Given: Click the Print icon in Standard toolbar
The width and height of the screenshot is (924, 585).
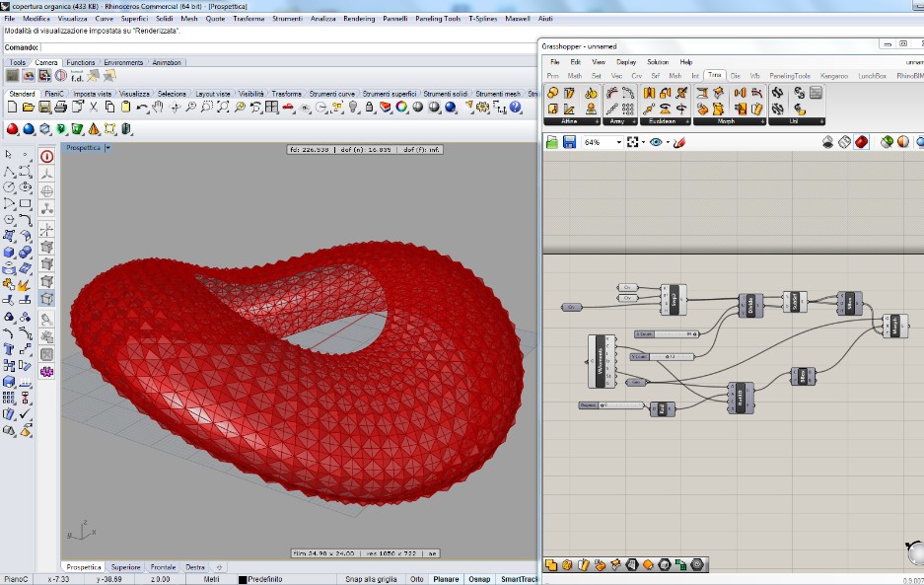Looking at the screenshot, I should click(60, 107).
